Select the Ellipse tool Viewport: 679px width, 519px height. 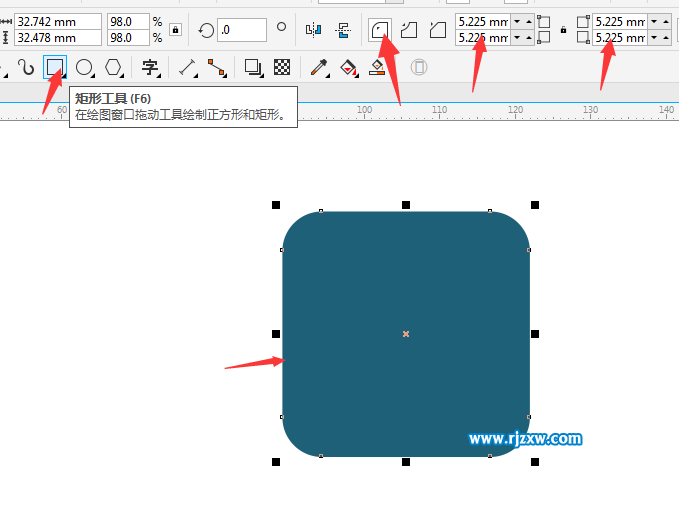pos(84,68)
